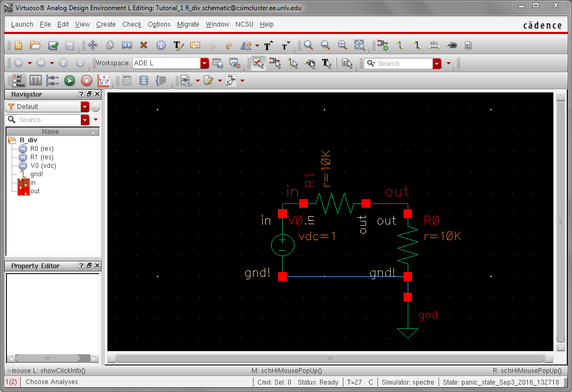Toggle the Navigator panel float button
572x392 pixels.
pos(89,94)
